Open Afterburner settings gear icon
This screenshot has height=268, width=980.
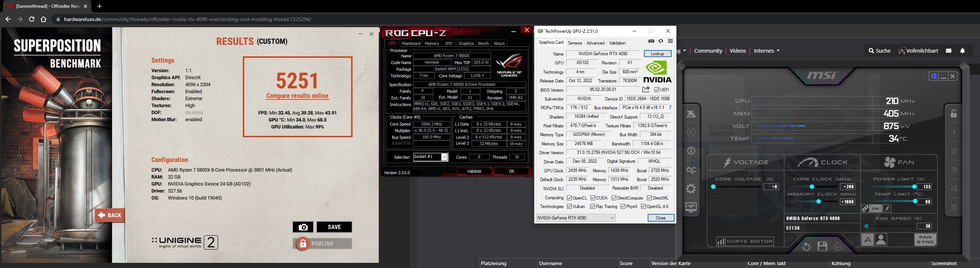coord(691,188)
